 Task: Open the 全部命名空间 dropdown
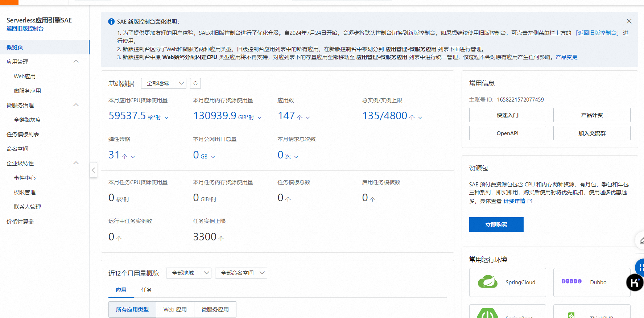pyautogui.click(x=241, y=273)
